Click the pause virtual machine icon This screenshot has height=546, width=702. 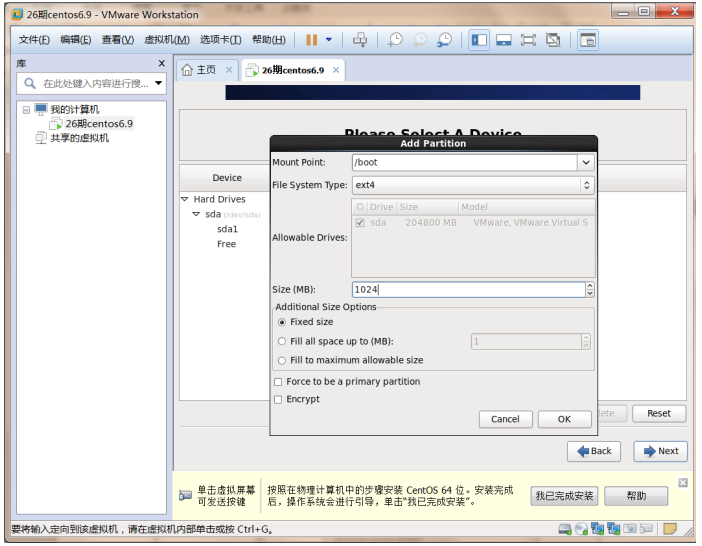(x=311, y=40)
